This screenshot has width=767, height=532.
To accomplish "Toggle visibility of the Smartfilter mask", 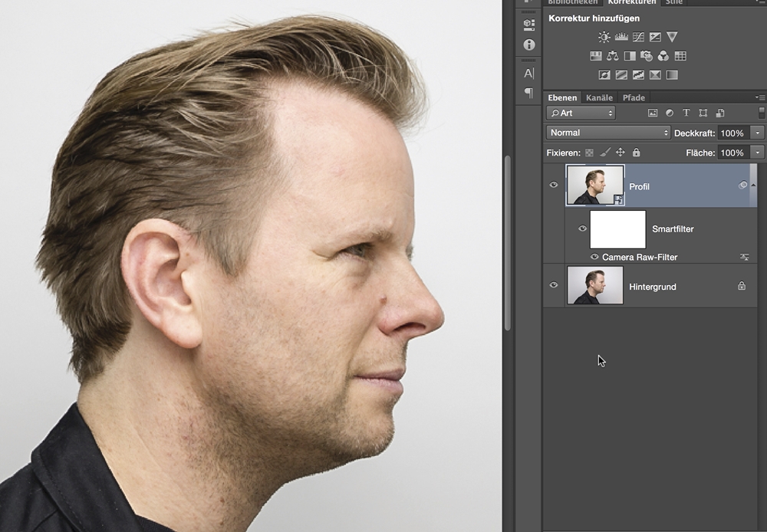I will [582, 228].
